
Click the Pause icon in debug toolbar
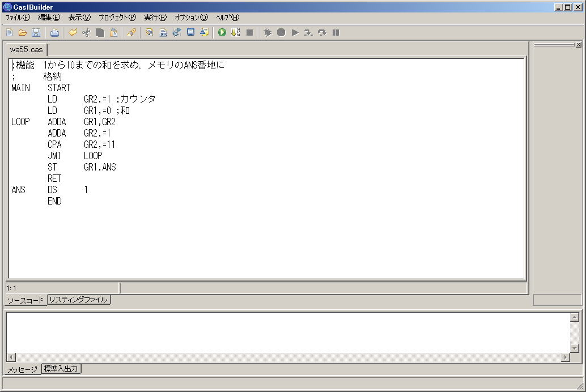point(336,33)
